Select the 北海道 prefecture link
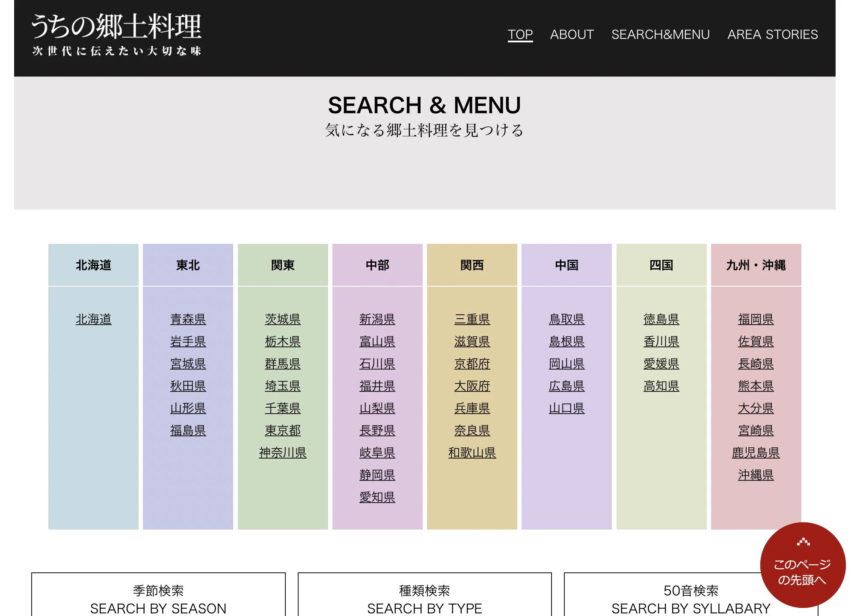 pyautogui.click(x=93, y=319)
